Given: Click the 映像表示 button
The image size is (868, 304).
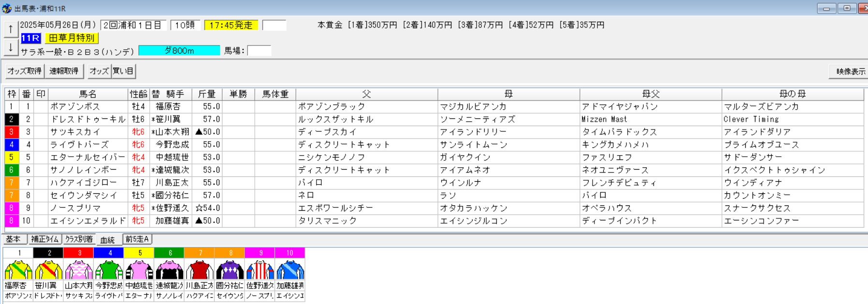Looking at the screenshot, I should [x=850, y=72].
